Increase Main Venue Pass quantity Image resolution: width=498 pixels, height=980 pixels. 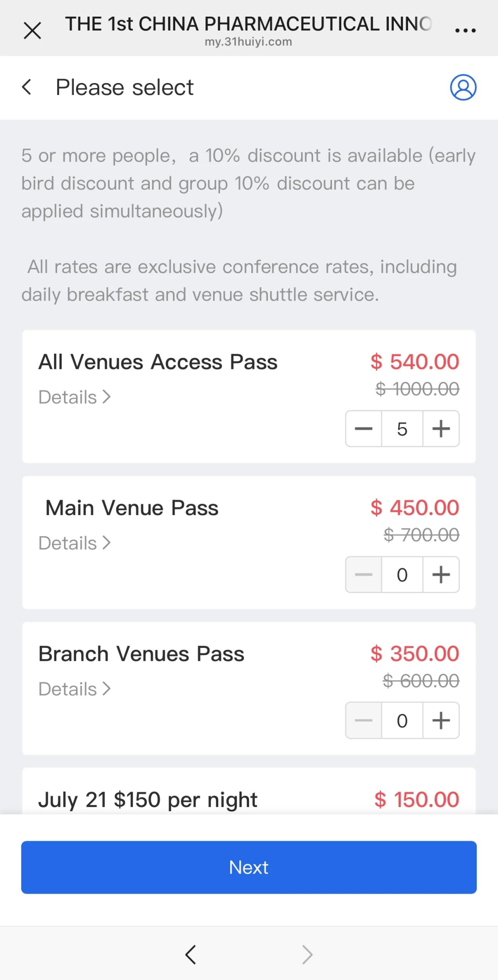(x=441, y=575)
